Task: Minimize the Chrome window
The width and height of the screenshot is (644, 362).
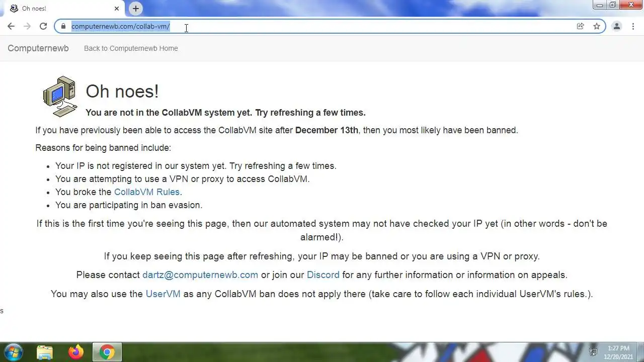Action: 600,5
